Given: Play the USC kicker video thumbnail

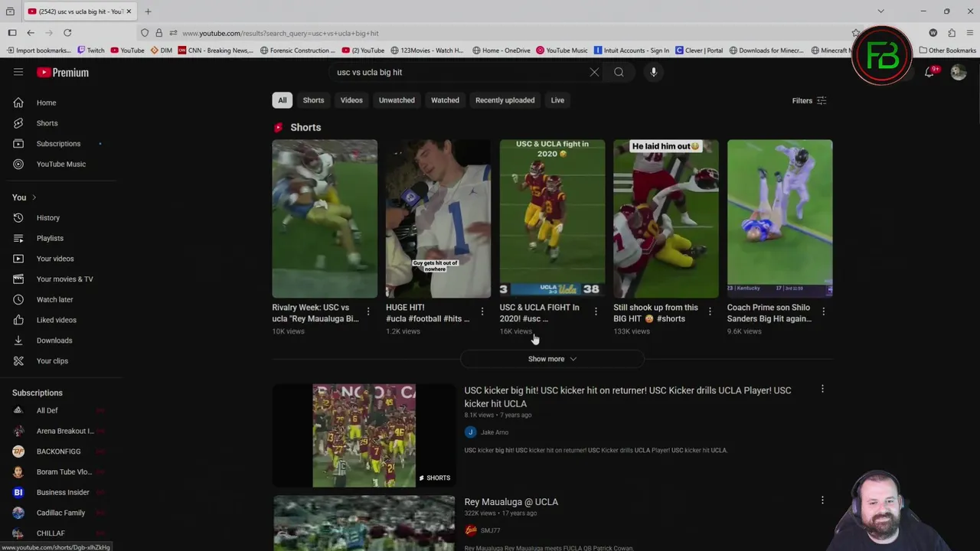Looking at the screenshot, I should click(x=364, y=435).
